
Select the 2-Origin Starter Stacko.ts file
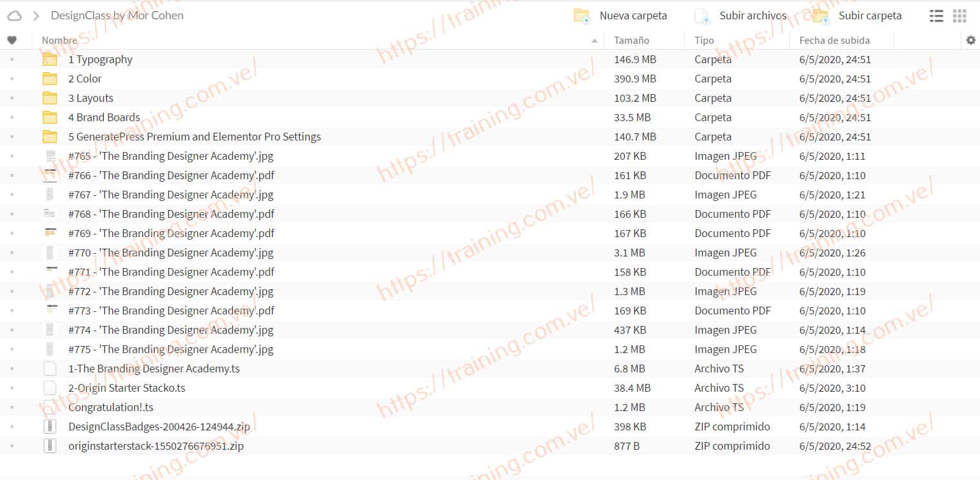126,388
